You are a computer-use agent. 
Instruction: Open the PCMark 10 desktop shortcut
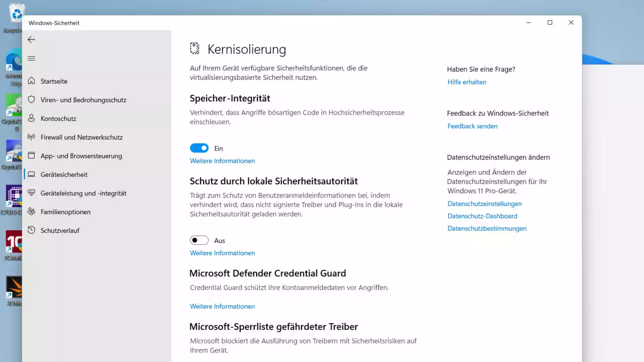click(x=14, y=246)
